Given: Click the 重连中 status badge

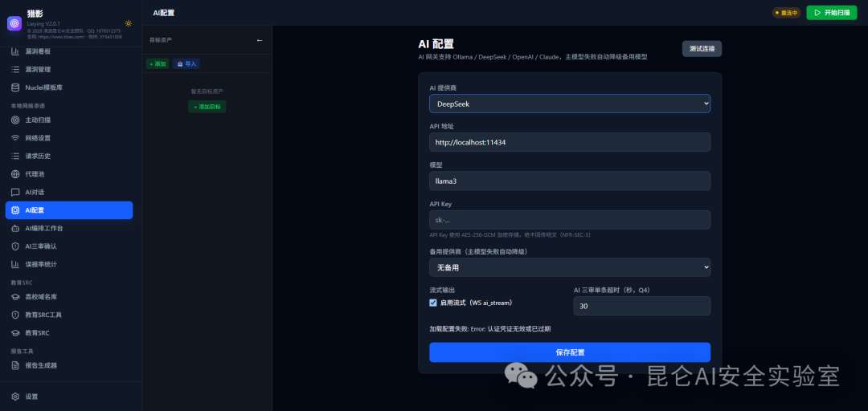Looking at the screenshot, I should 786,13.
